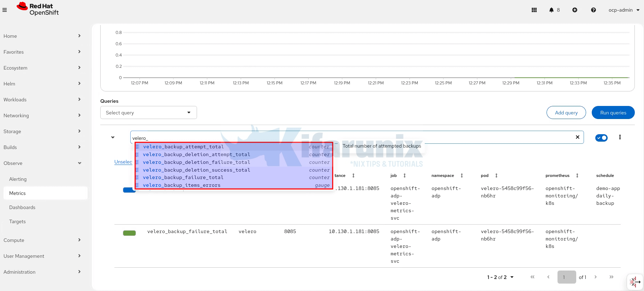Open the Dashboards page
This screenshot has width=644, height=291.
click(22, 207)
